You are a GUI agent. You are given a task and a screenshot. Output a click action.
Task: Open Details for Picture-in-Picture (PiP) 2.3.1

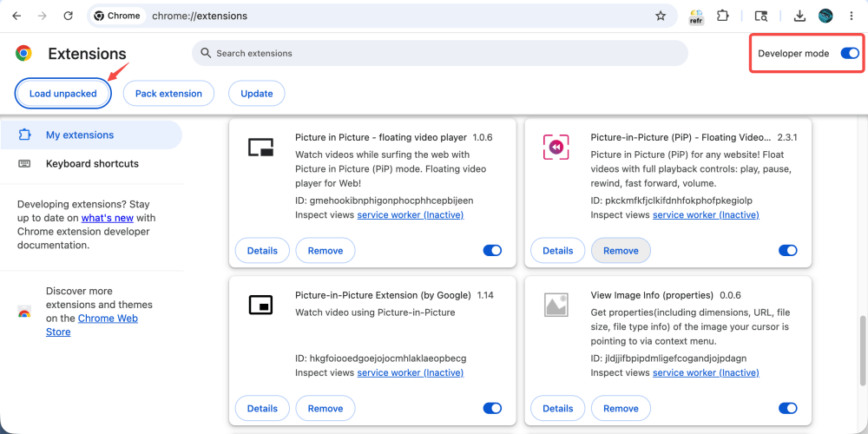pyautogui.click(x=558, y=251)
